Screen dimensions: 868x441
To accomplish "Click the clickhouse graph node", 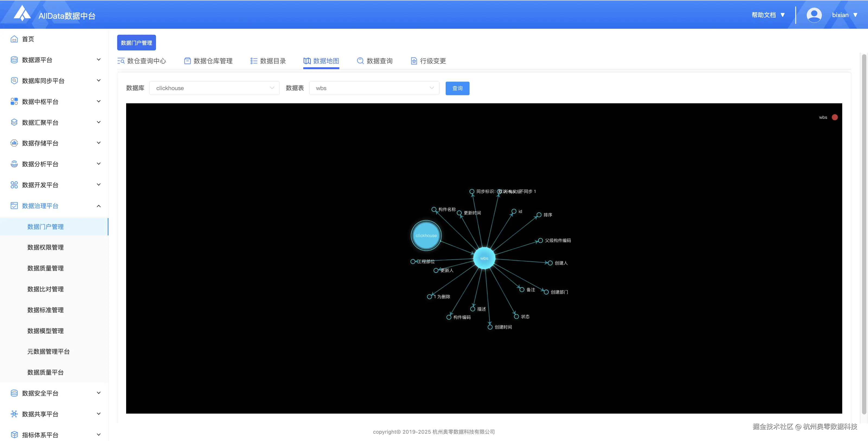I will [426, 235].
